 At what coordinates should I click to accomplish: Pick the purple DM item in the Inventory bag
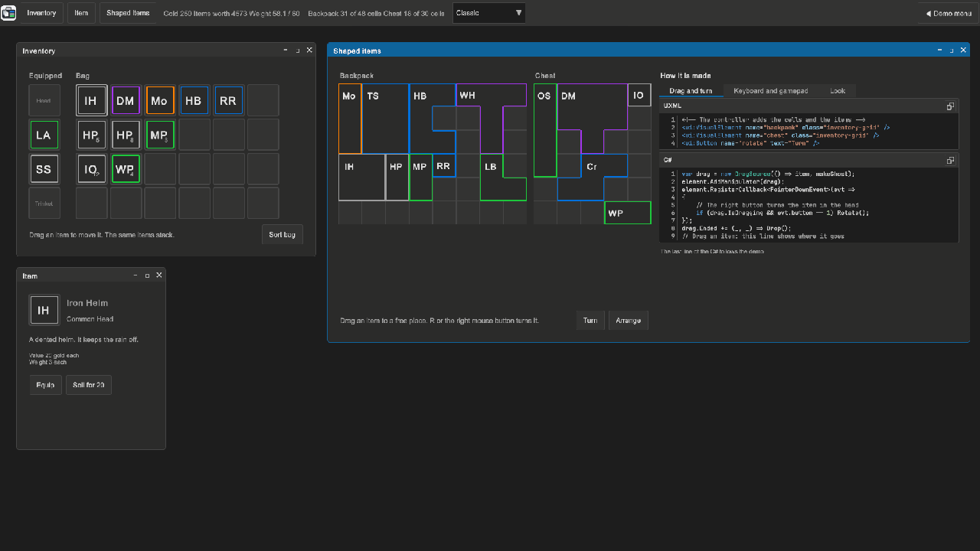126,100
